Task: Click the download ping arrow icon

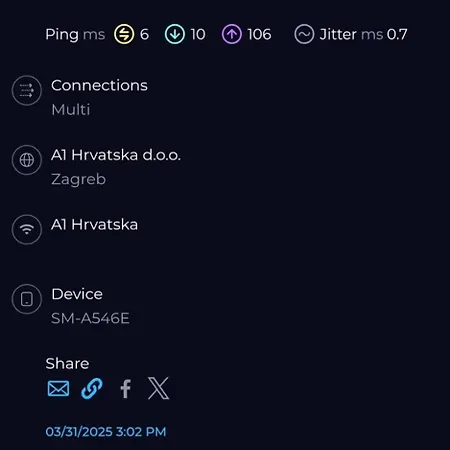Action: [x=175, y=34]
